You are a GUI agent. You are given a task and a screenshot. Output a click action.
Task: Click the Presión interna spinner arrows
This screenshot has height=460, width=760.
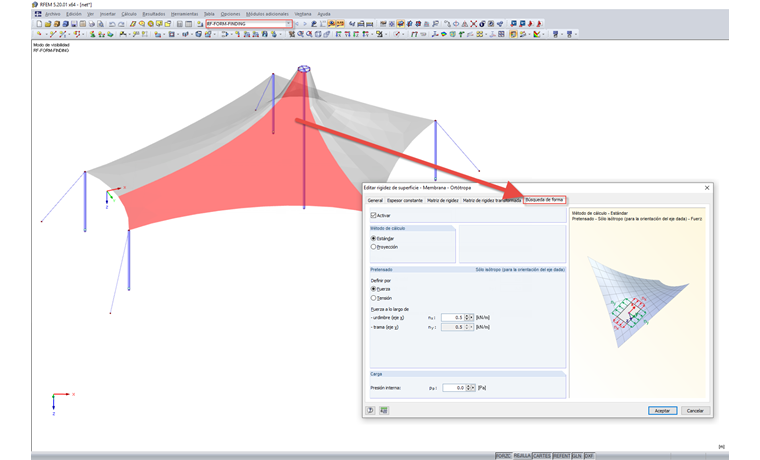tap(469, 388)
